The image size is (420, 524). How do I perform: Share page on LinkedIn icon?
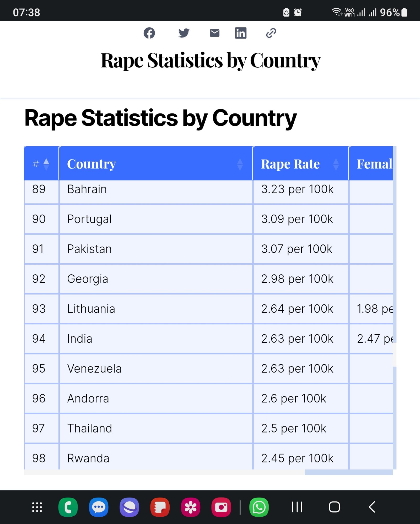coord(240,33)
